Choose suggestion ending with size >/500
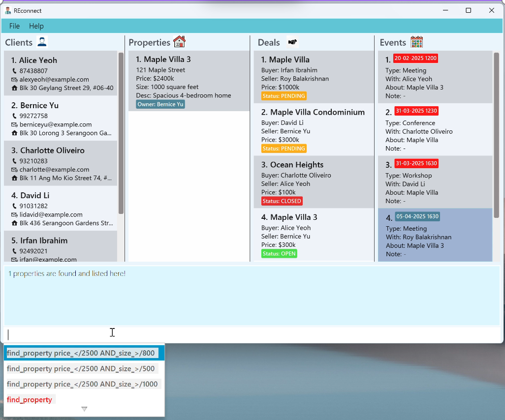 coord(81,369)
